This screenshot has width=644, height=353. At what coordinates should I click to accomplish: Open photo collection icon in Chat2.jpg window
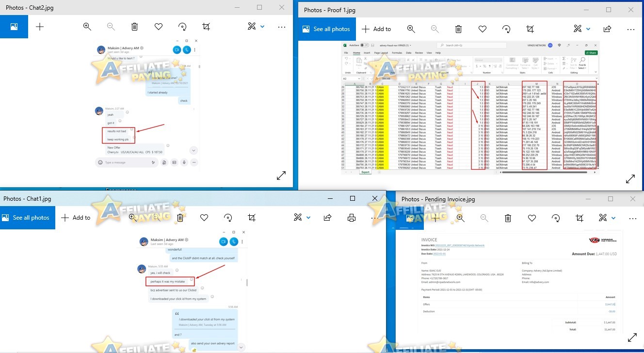pyautogui.click(x=14, y=27)
